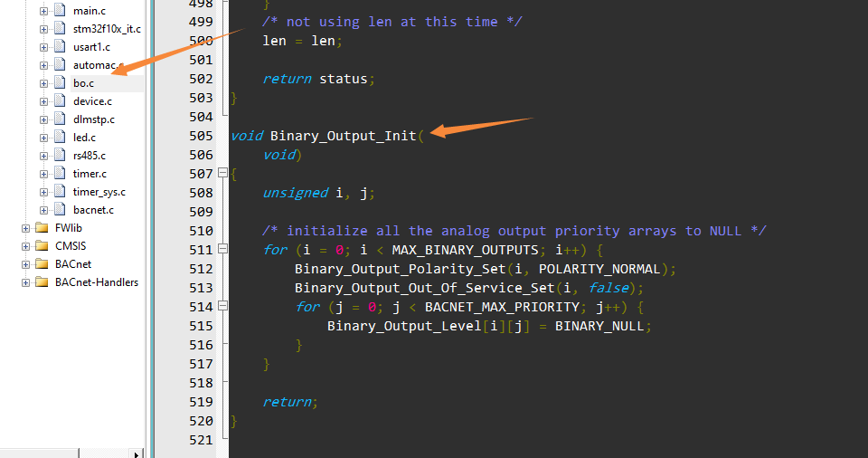Select timer.c in project tree
The height and width of the screenshot is (458, 868).
pyautogui.click(x=90, y=174)
